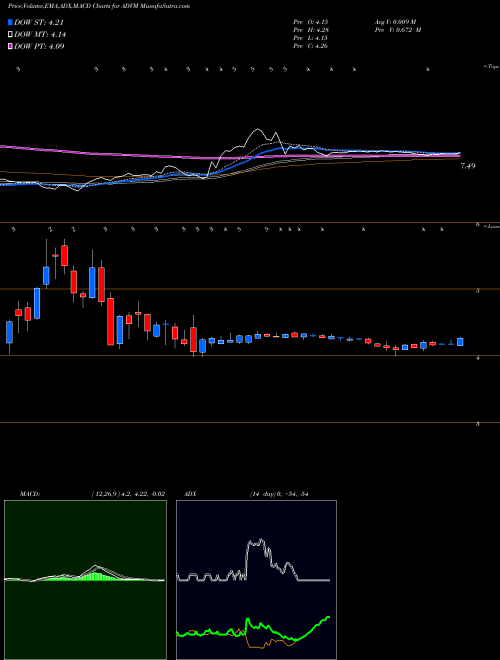Click the MACD values '(12,26,9) 4.2, 4.22, -0.02'
500x660 pixels.
click(128, 494)
